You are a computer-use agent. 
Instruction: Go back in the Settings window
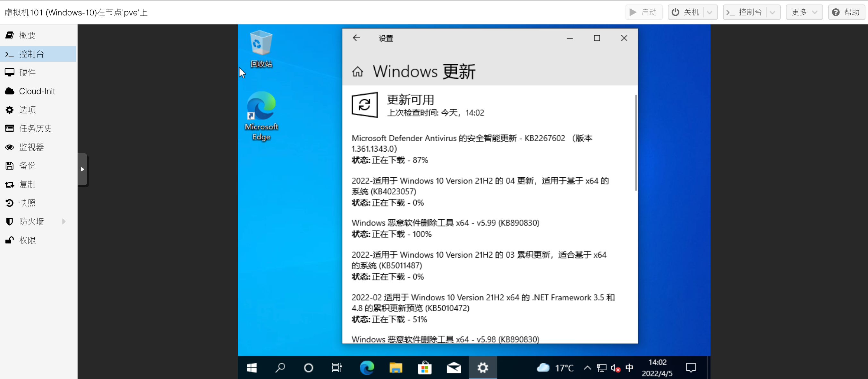[x=356, y=38]
